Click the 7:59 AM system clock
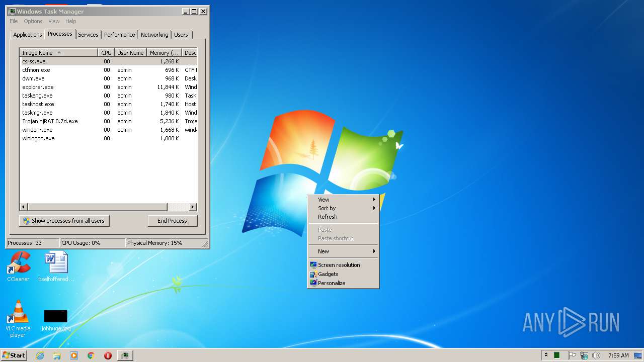Screen dimensions: 644x362 tap(618, 355)
